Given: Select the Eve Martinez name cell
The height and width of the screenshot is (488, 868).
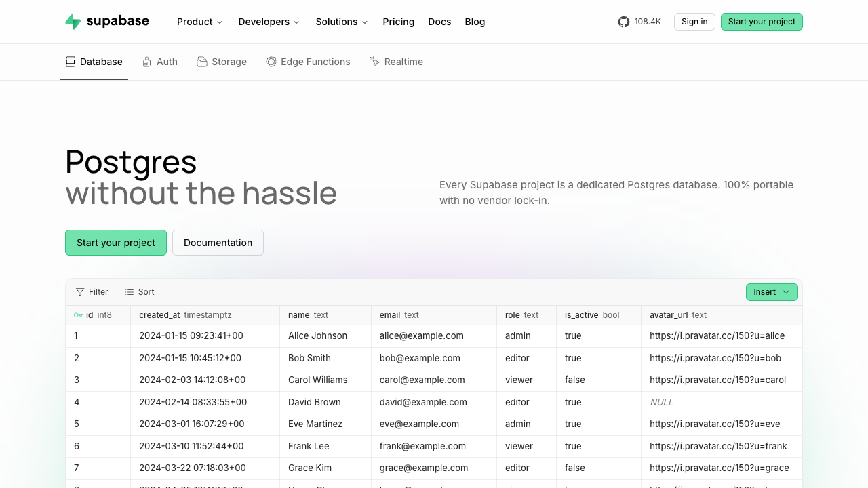Looking at the screenshot, I should click(325, 424).
